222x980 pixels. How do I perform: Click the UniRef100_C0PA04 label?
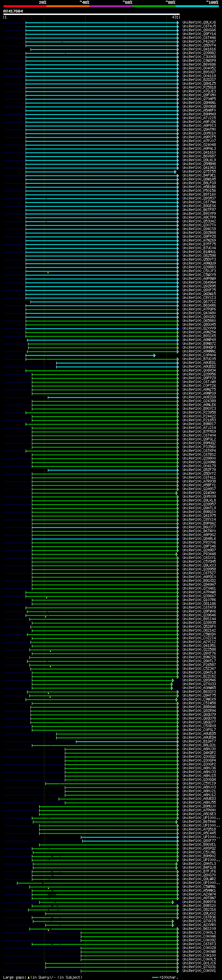pos(199,355)
